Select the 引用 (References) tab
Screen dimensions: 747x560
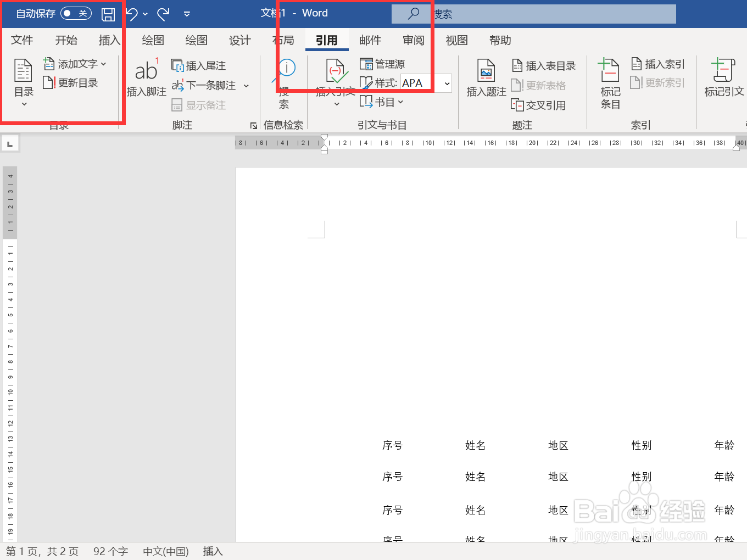coord(327,40)
